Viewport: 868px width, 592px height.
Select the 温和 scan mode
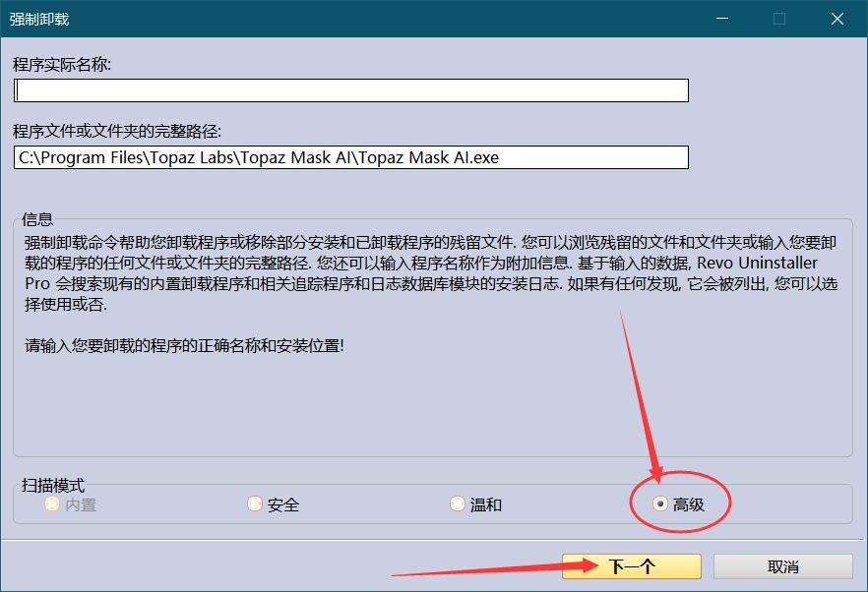click(458, 503)
